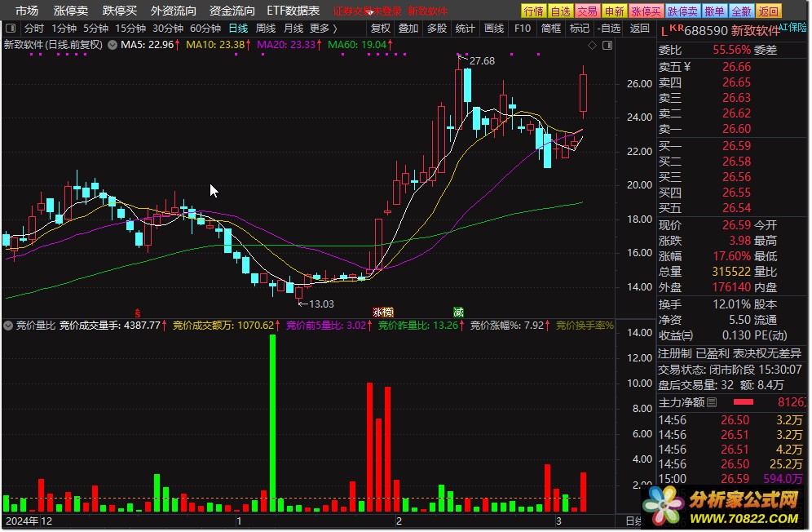Click the 13.03 low price label
812x532 pixels.
[321, 304]
